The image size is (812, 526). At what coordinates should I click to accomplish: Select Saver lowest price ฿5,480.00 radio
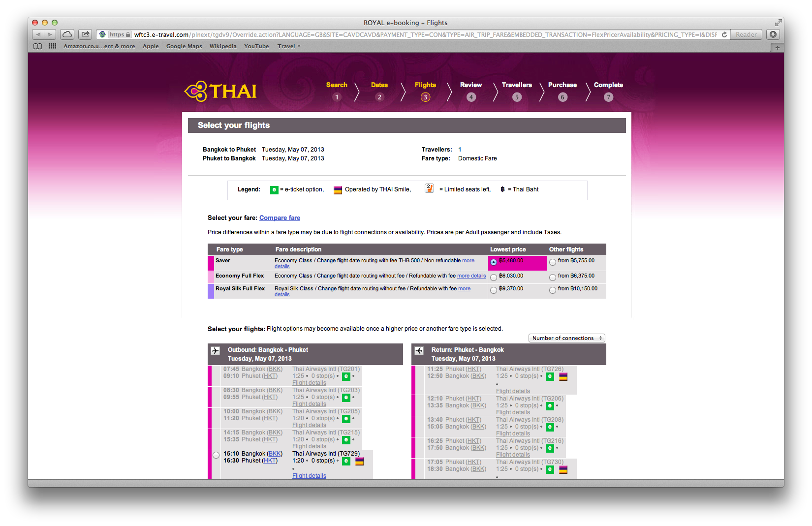(x=494, y=262)
